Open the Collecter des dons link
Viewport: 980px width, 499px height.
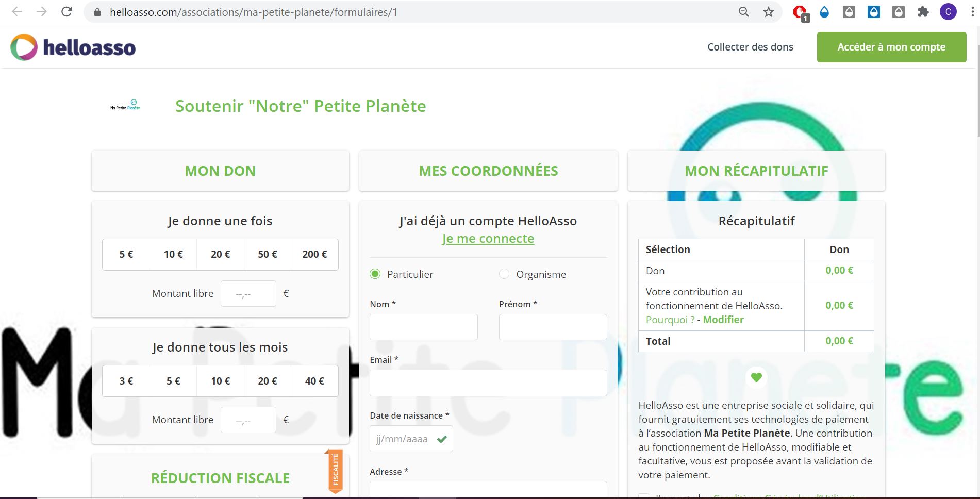(x=750, y=47)
